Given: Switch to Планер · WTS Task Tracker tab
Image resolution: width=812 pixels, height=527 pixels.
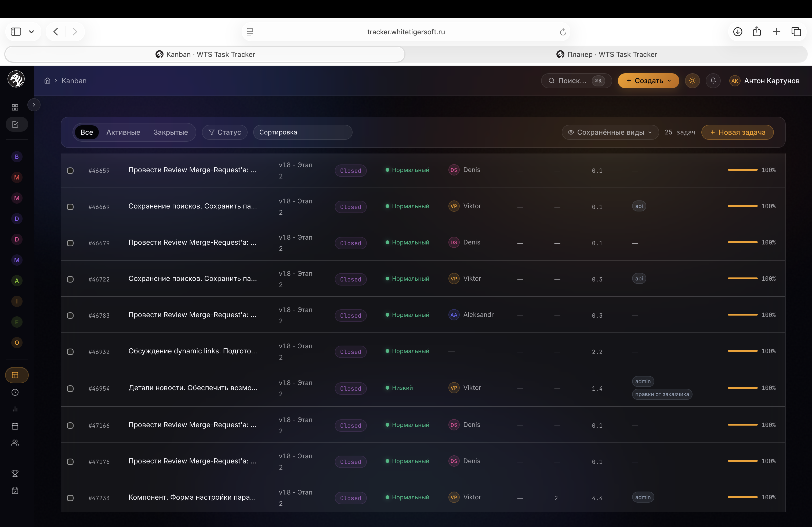Looking at the screenshot, I should (x=606, y=54).
